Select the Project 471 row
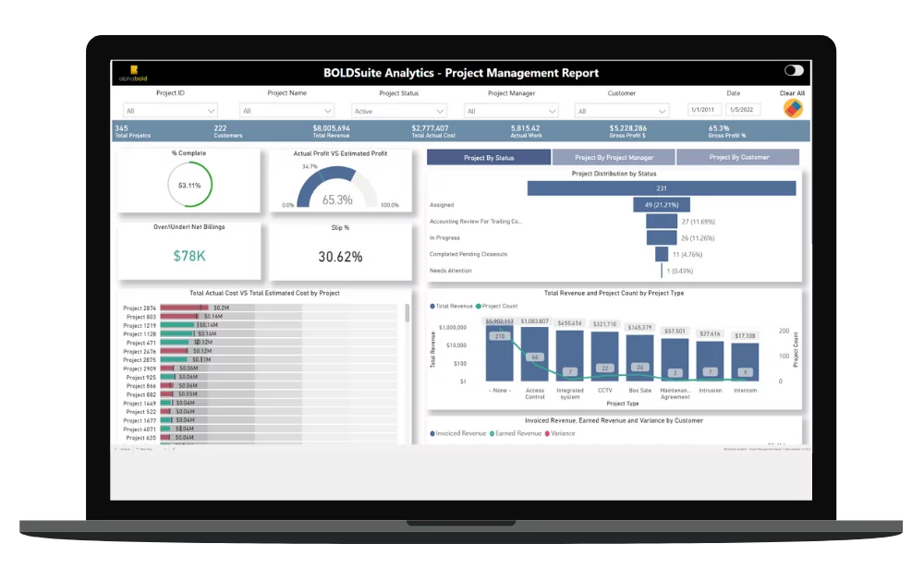 [x=260, y=342]
